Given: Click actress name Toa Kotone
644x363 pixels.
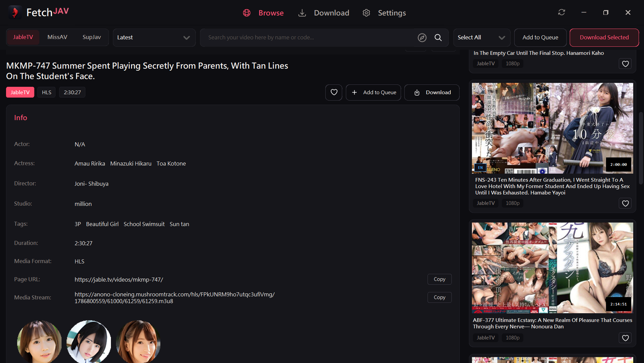Looking at the screenshot, I should tap(171, 164).
